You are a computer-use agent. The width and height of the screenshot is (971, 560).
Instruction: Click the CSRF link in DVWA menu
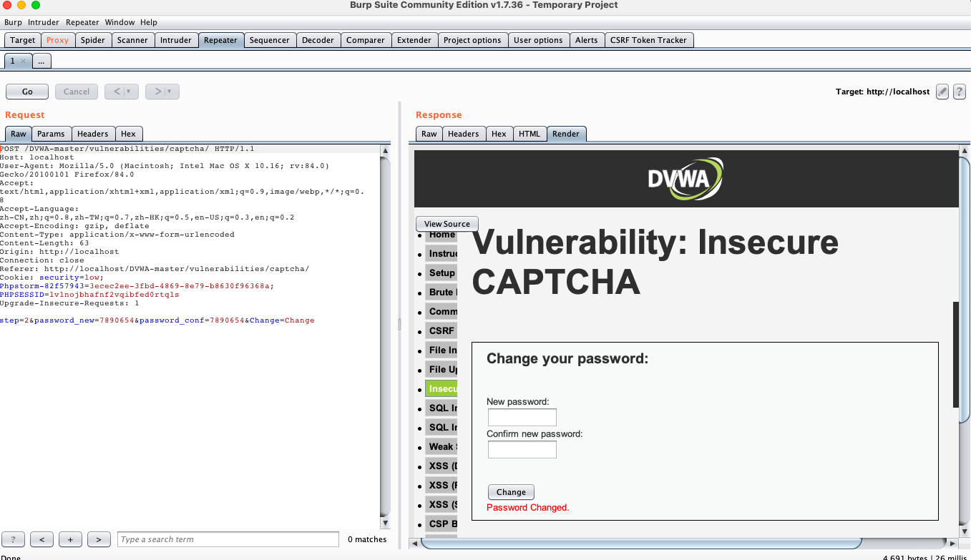point(441,331)
